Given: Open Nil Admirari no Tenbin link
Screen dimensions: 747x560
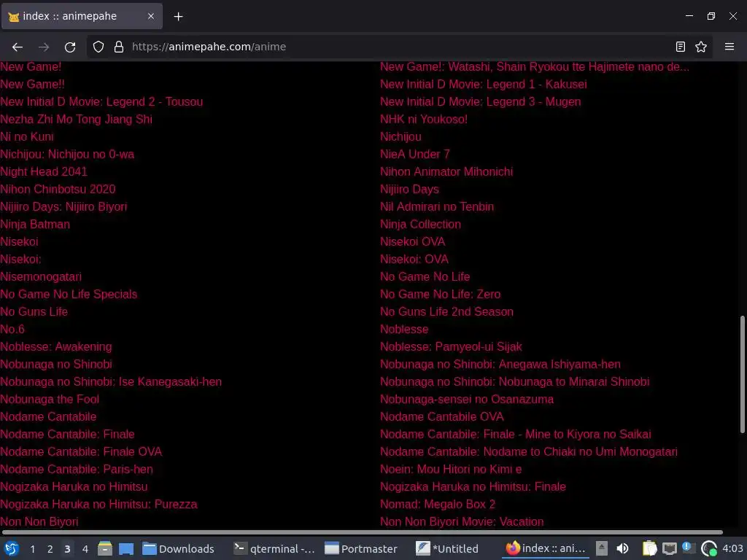Looking at the screenshot, I should pos(437,206).
